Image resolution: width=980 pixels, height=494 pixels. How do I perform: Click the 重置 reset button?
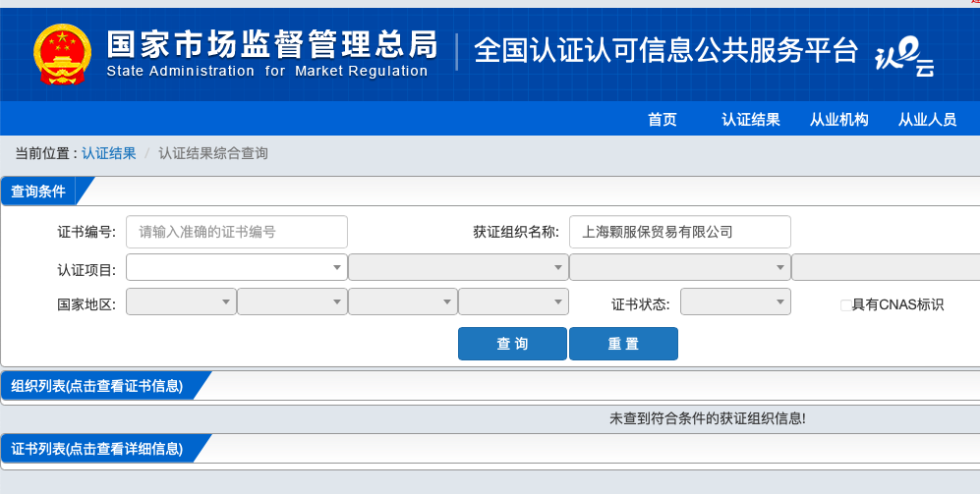click(x=623, y=344)
